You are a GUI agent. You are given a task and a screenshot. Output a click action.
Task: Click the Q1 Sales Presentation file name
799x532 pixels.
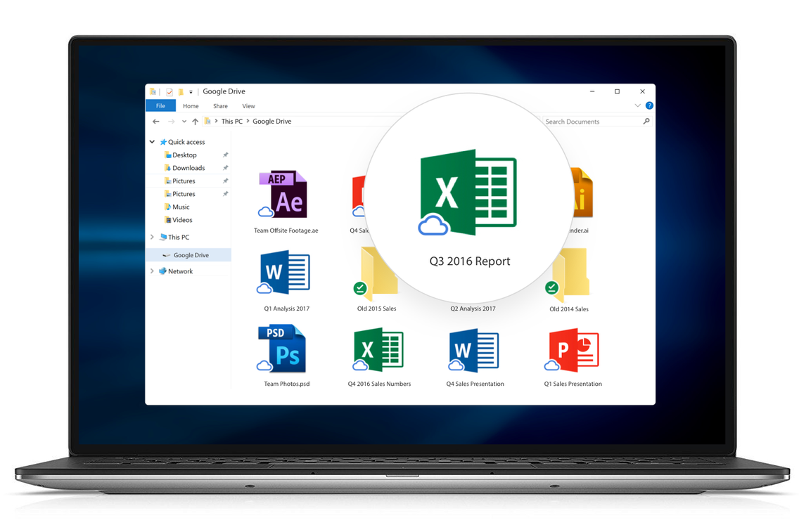coord(573,384)
